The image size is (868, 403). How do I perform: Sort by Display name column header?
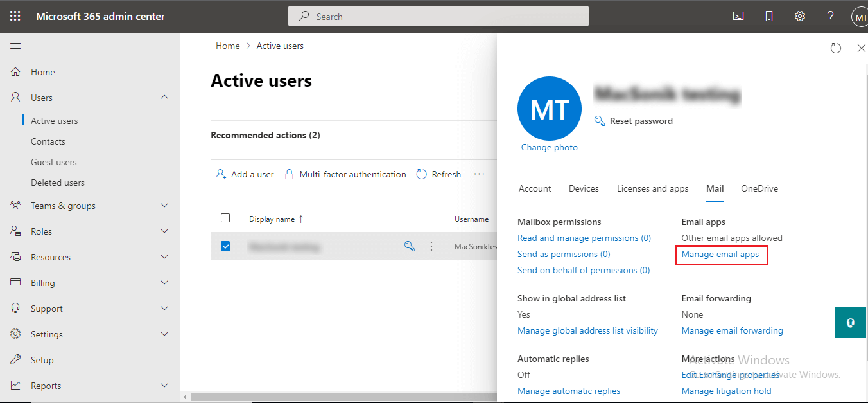coord(277,219)
